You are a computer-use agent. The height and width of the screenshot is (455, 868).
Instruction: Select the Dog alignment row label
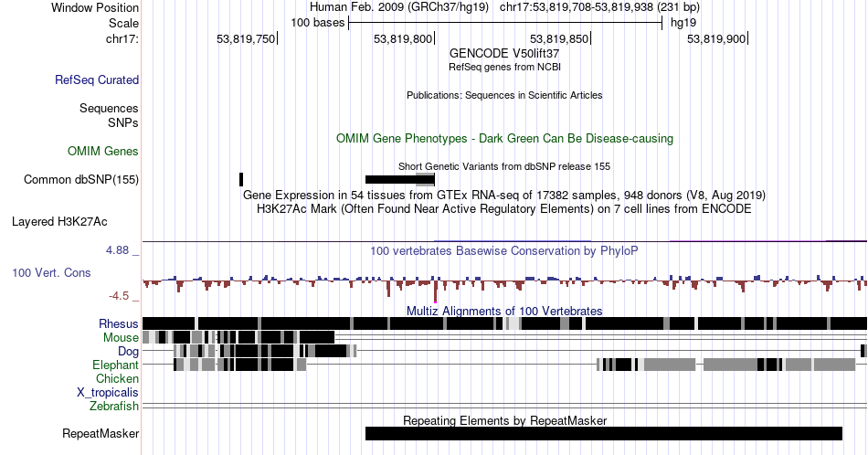tap(129, 352)
